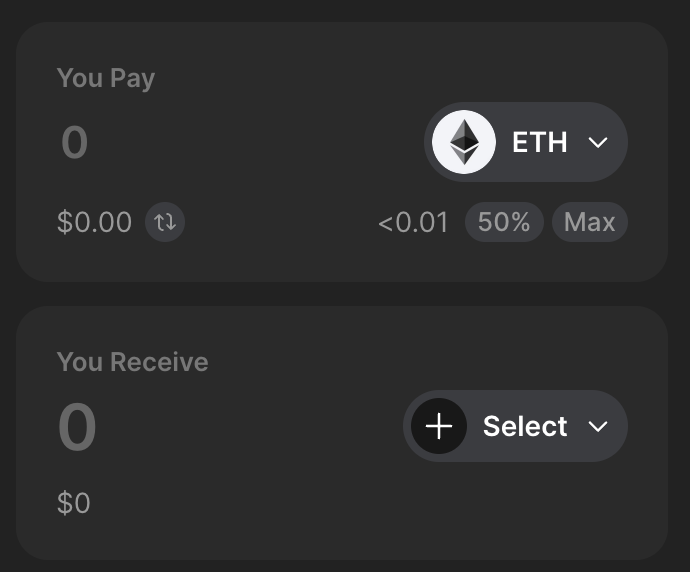690x572 pixels.
Task: Click an empty area of the You Receive card
Action: 352,519
